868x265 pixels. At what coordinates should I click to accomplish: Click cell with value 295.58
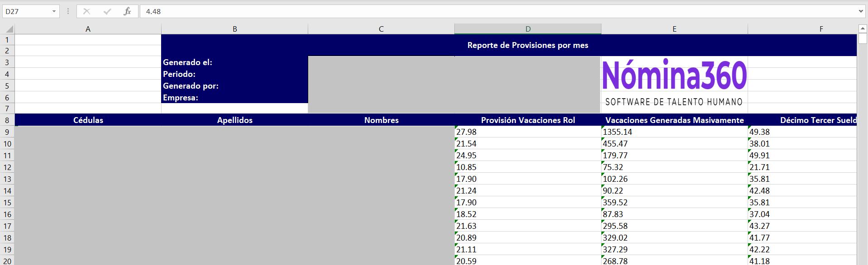pyautogui.click(x=674, y=226)
